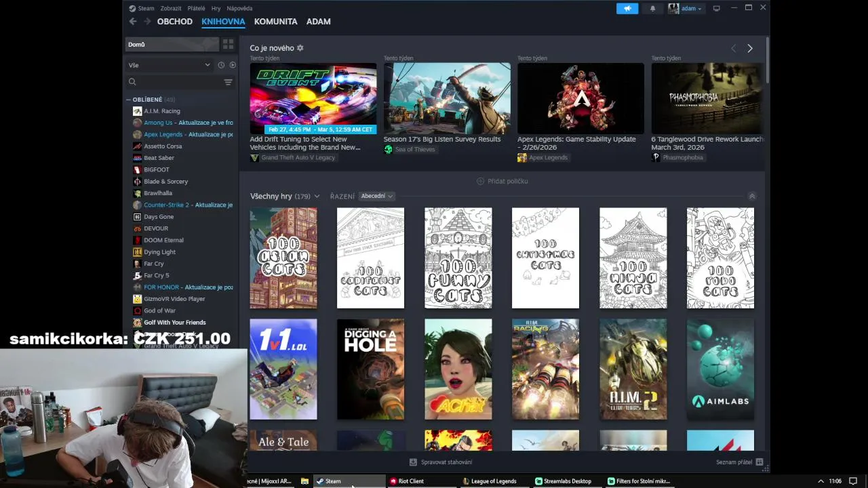The width and height of the screenshot is (868, 488).
Task: Open the Hry menu
Action: [216, 8]
